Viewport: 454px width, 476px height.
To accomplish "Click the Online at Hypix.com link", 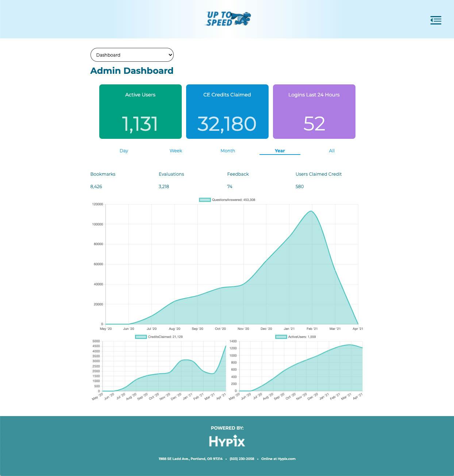I will tap(278, 458).
